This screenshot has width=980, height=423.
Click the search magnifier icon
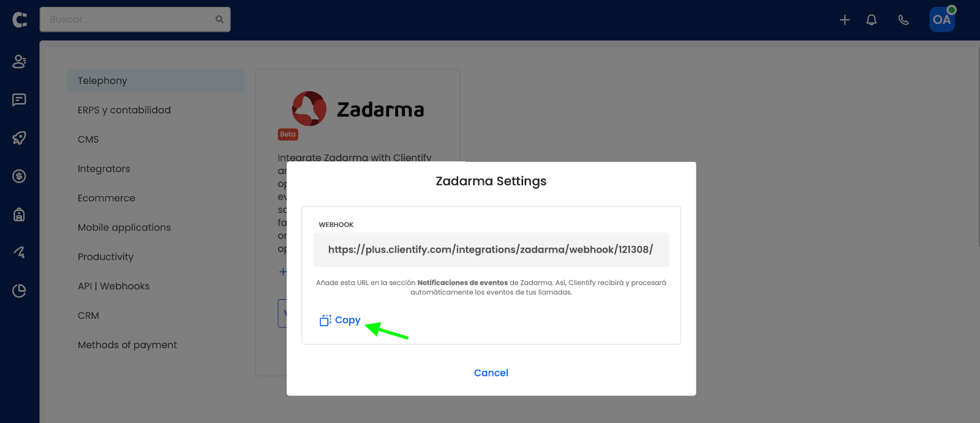click(x=219, y=20)
